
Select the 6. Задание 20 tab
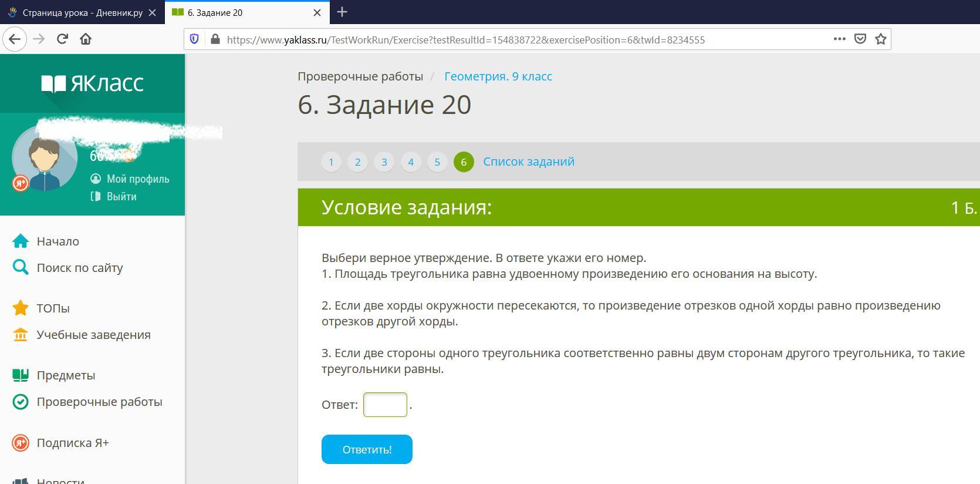point(246,12)
